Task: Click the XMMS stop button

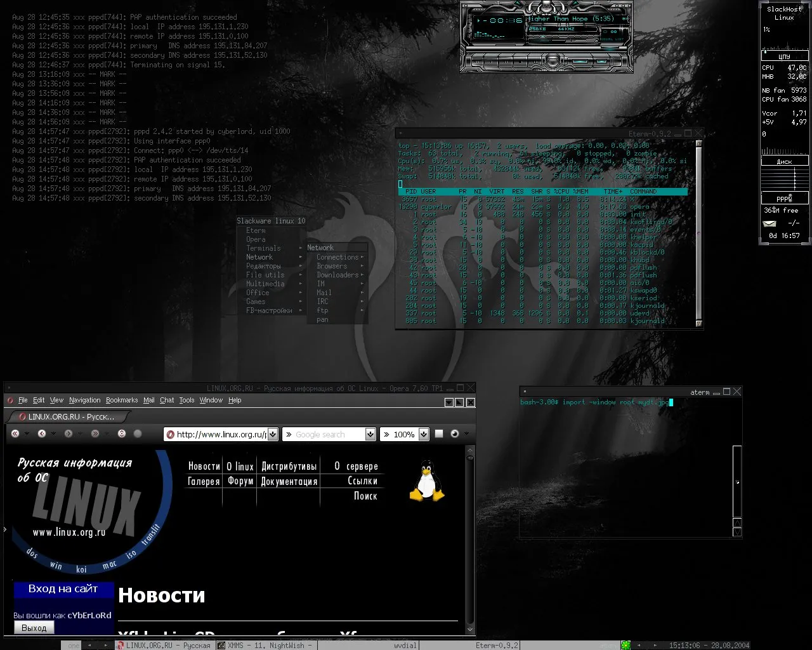Action: click(x=520, y=62)
